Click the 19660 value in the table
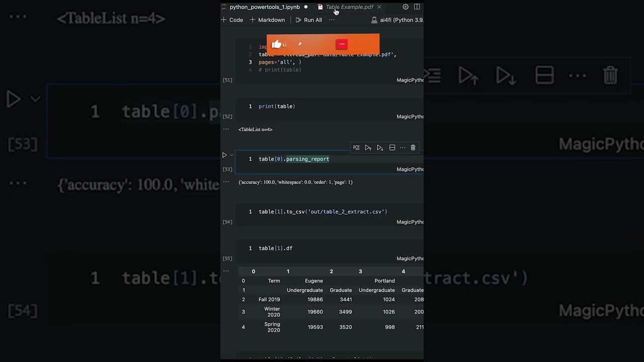This screenshot has height=362, width=644. click(x=315, y=312)
